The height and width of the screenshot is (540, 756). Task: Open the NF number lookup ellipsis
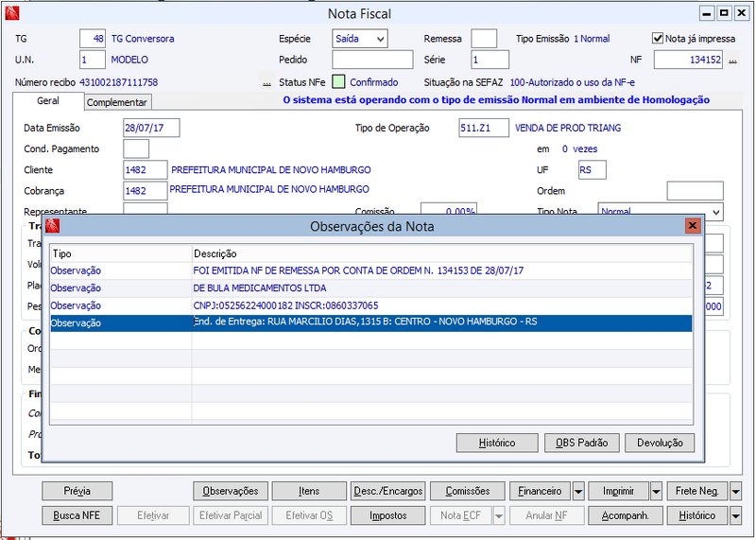tap(732, 61)
